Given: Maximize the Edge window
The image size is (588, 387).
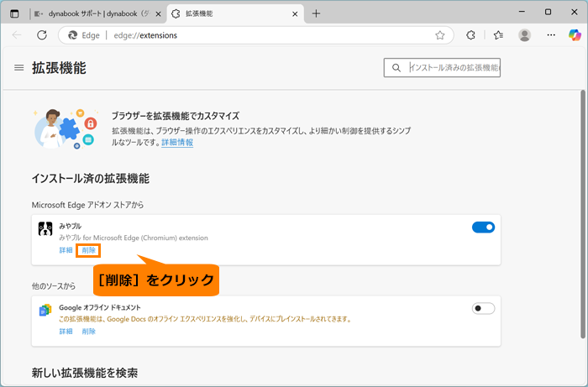Looking at the screenshot, I should coord(548,12).
